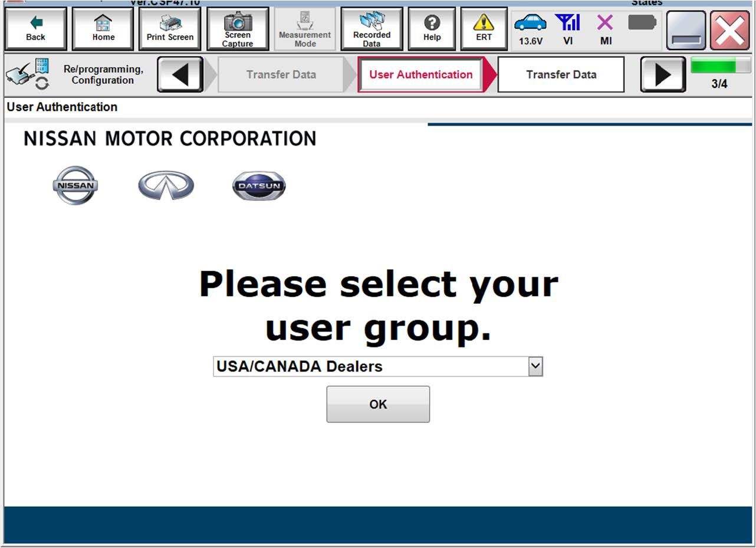The width and height of the screenshot is (756, 548).
Task: Go to previous step with left arrow
Action: pyautogui.click(x=180, y=74)
